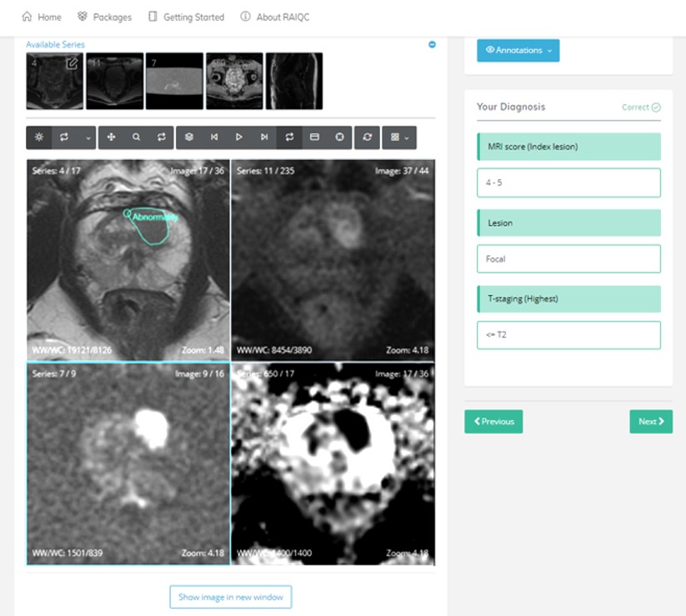686x616 pixels.
Task: Jump to the first image in the series
Action: (214, 138)
